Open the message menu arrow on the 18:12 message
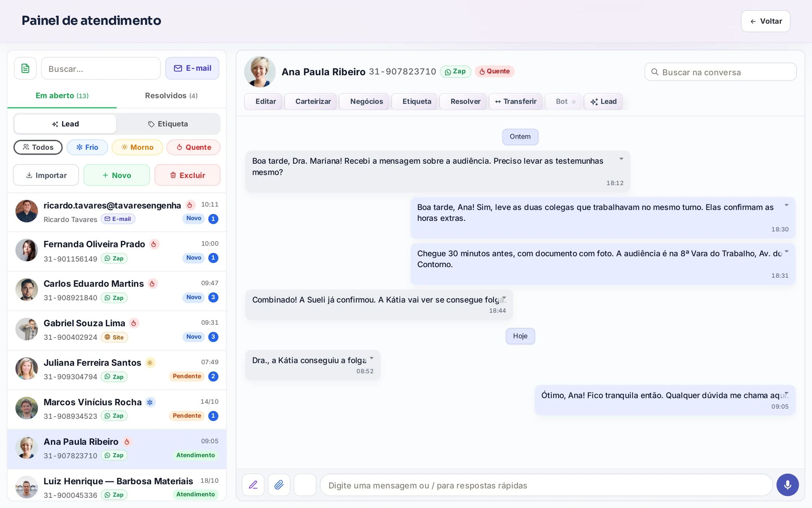Image resolution: width=812 pixels, height=508 pixels. [x=621, y=159]
